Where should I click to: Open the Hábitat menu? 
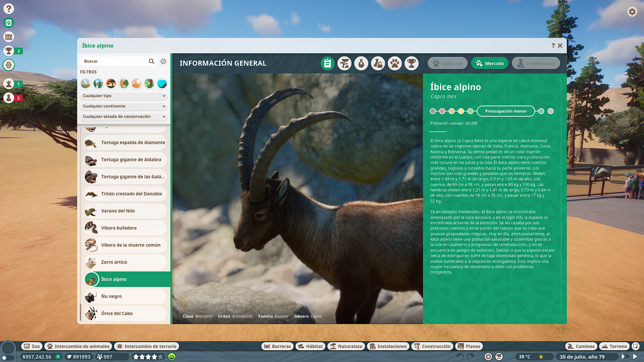311,346
